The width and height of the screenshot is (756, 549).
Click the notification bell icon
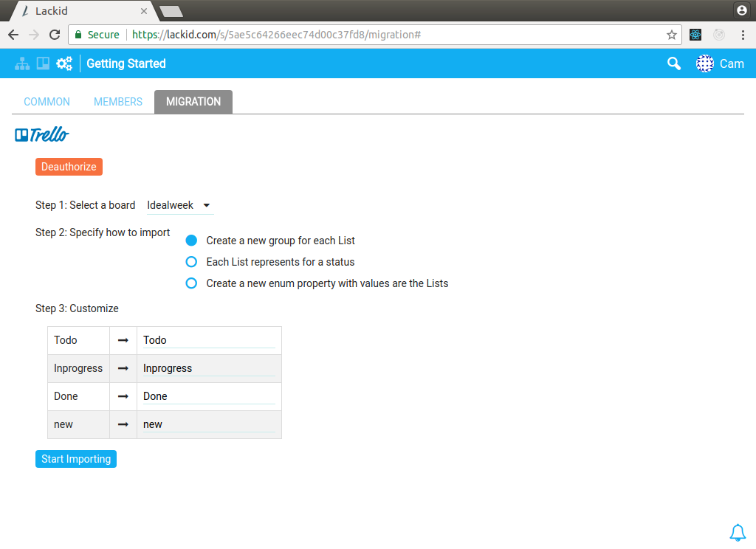[x=738, y=533]
